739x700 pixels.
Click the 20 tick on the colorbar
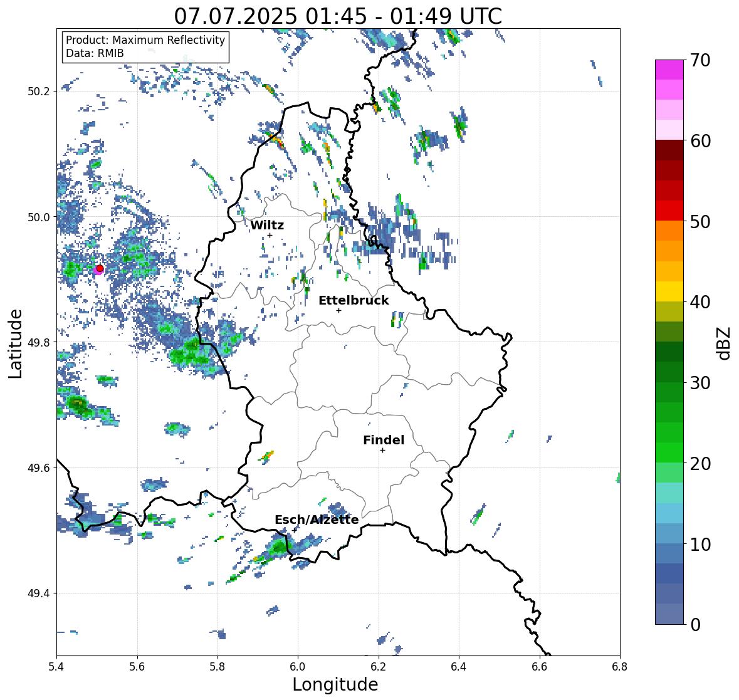point(700,464)
